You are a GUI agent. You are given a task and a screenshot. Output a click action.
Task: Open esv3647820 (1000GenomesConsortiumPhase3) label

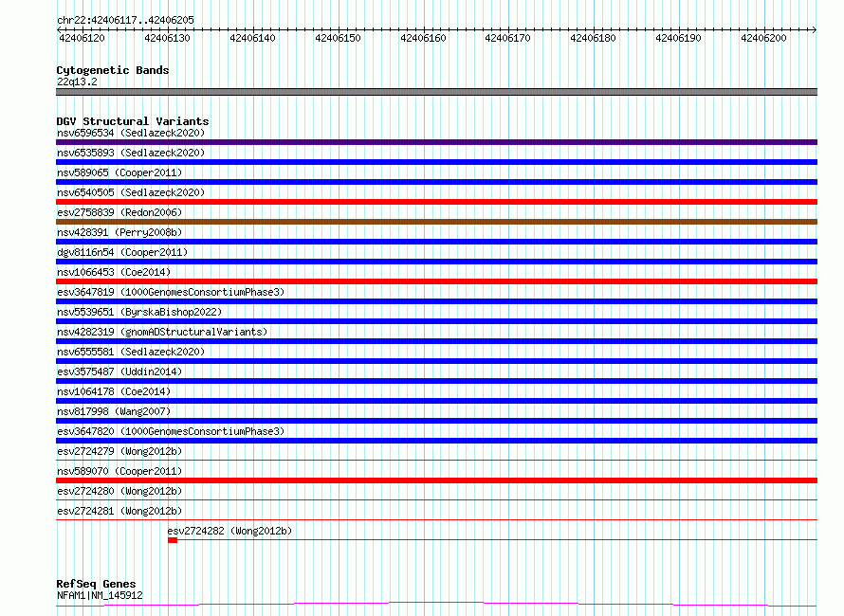click(x=171, y=431)
